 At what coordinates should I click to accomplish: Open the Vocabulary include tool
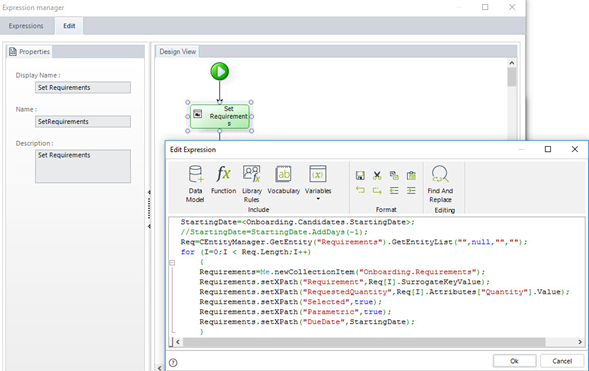(x=284, y=179)
